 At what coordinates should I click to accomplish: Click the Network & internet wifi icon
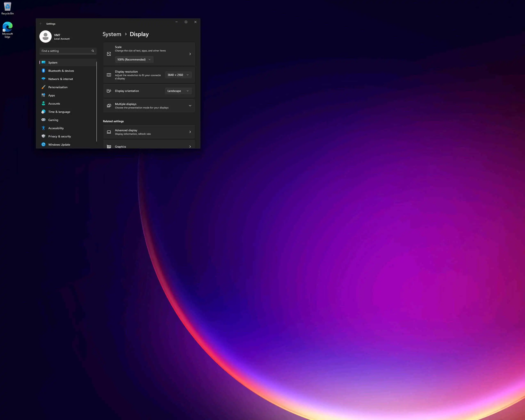click(43, 79)
